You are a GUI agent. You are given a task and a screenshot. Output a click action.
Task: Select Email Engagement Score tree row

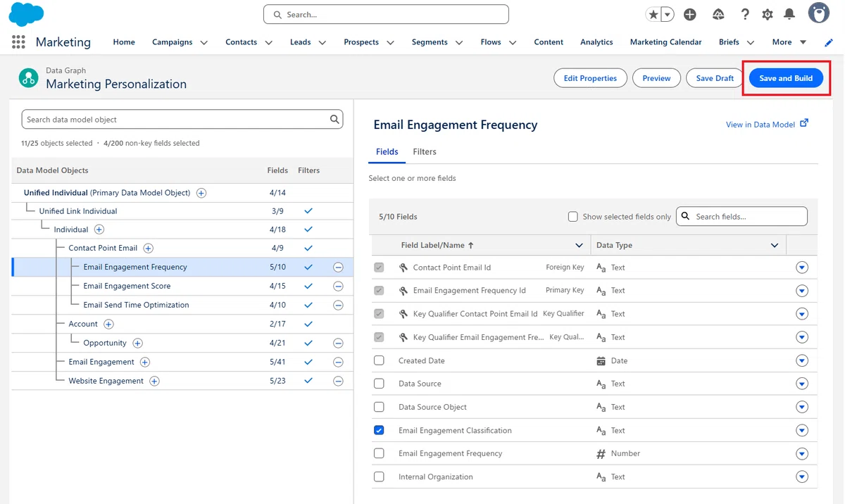point(182,286)
